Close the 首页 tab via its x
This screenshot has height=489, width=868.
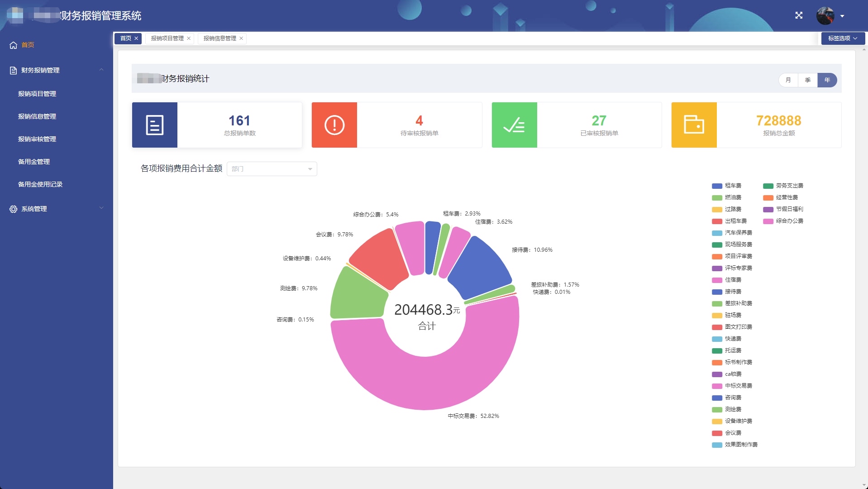pyautogui.click(x=136, y=38)
